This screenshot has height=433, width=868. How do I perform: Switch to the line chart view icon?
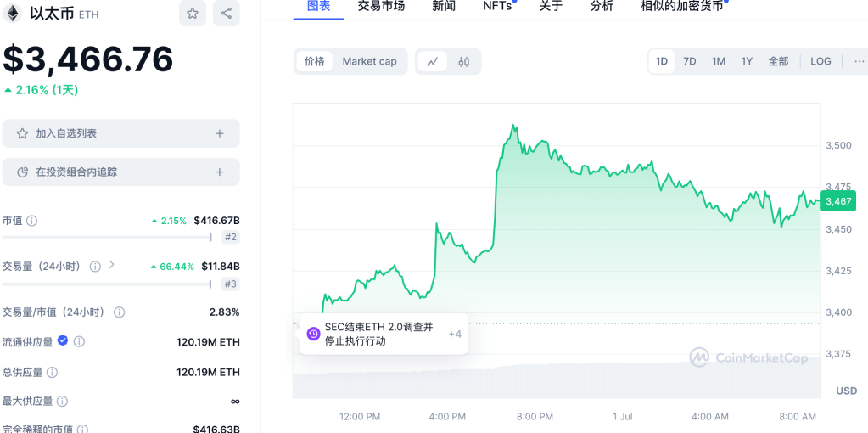click(433, 61)
